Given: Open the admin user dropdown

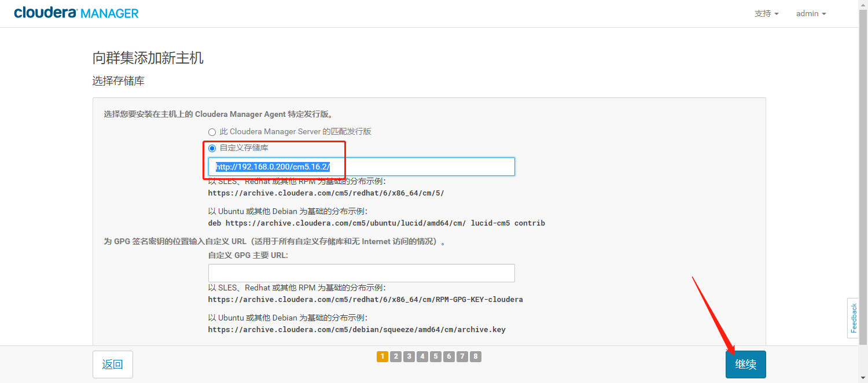Looking at the screenshot, I should [x=811, y=13].
